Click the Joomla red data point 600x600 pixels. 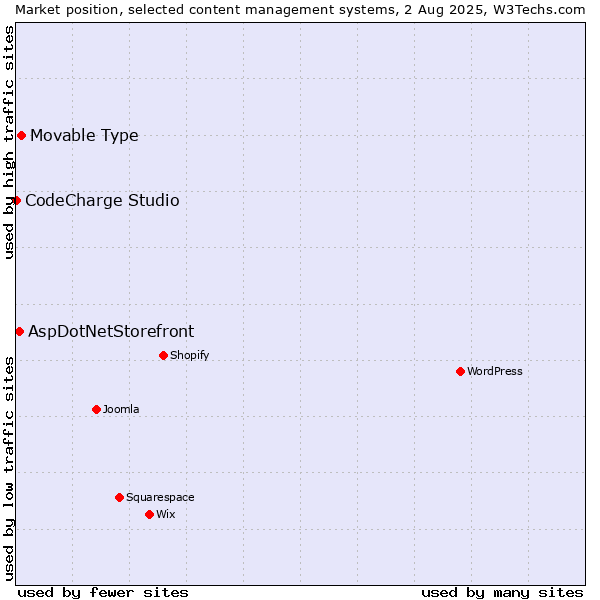96,409
